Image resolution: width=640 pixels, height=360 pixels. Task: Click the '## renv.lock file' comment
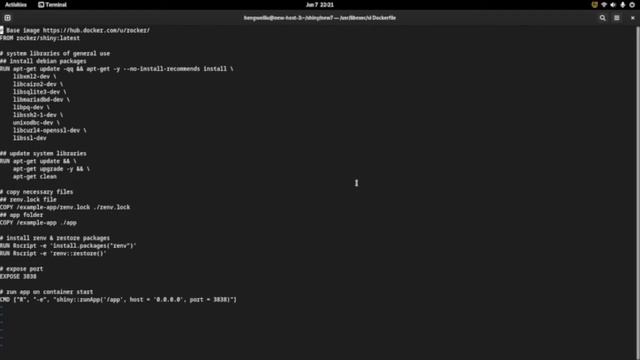28,200
